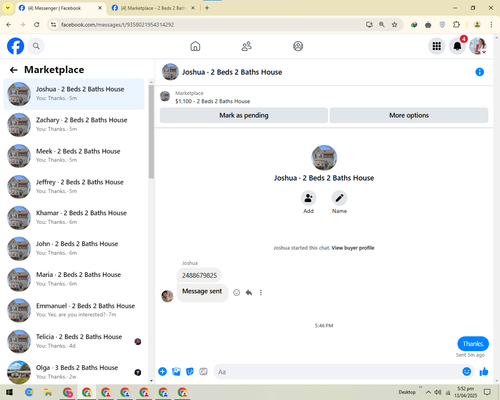The width and height of the screenshot is (500, 400).
Task: Open File Explorer from taskbar
Action: click(x=48, y=392)
